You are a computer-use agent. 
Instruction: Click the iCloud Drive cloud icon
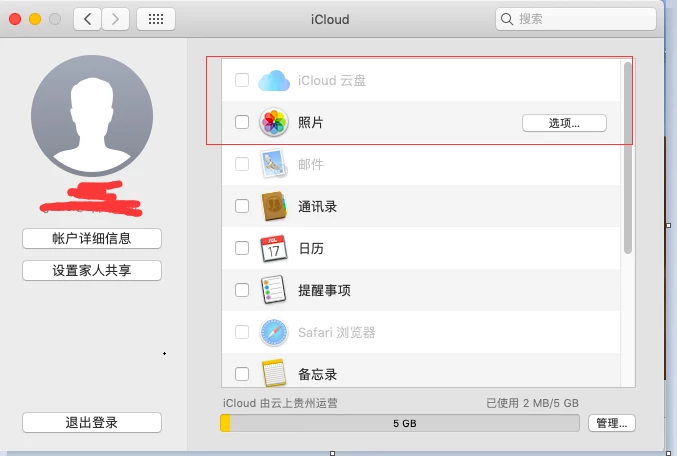[x=274, y=80]
